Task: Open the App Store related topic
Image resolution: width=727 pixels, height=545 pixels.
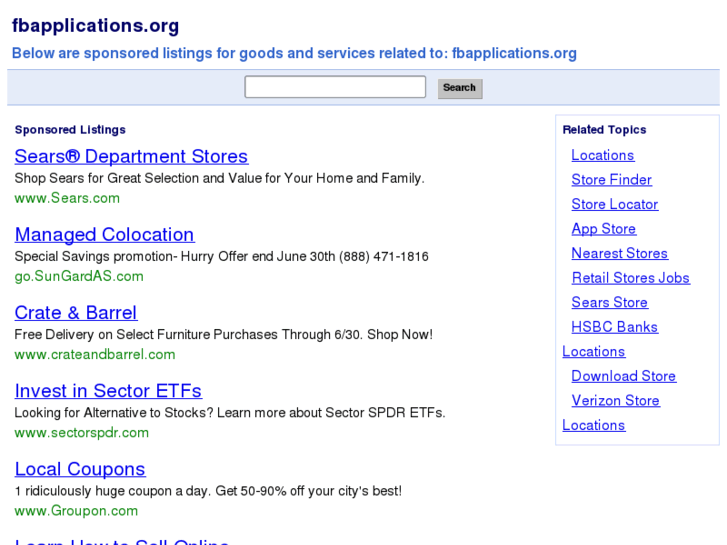Action: (x=604, y=229)
